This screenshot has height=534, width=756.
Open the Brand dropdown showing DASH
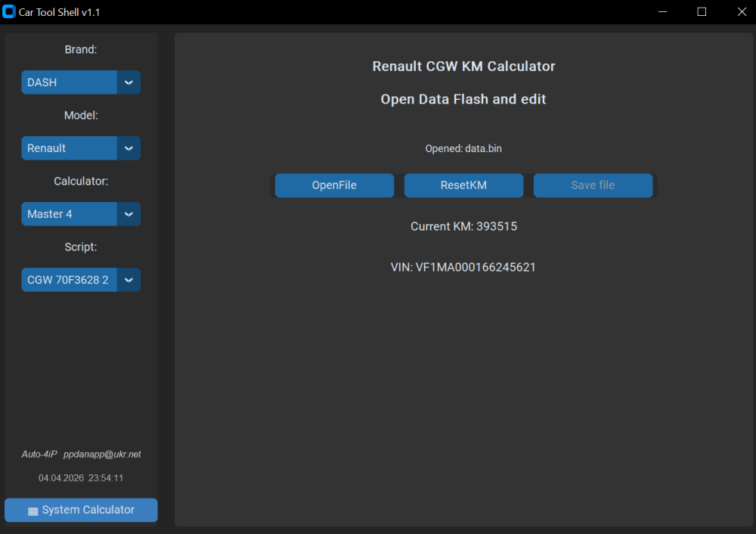tap(81, 82)
